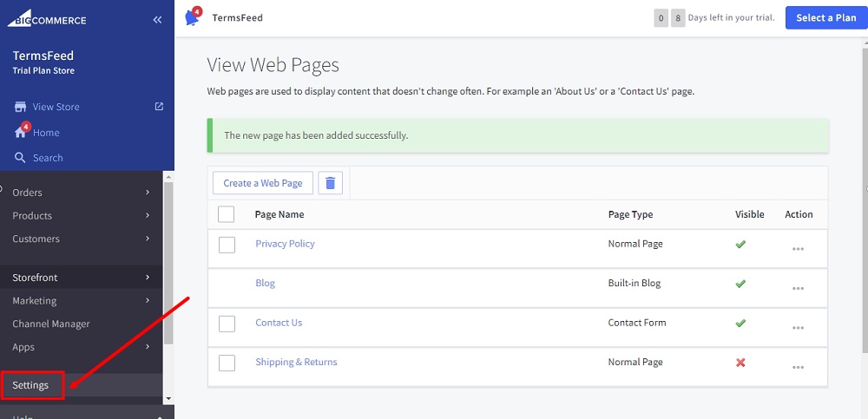Open the Contact Us page link
Image resolution: width=868 pixels, height=419 pixels.
(x=279, y=322)
